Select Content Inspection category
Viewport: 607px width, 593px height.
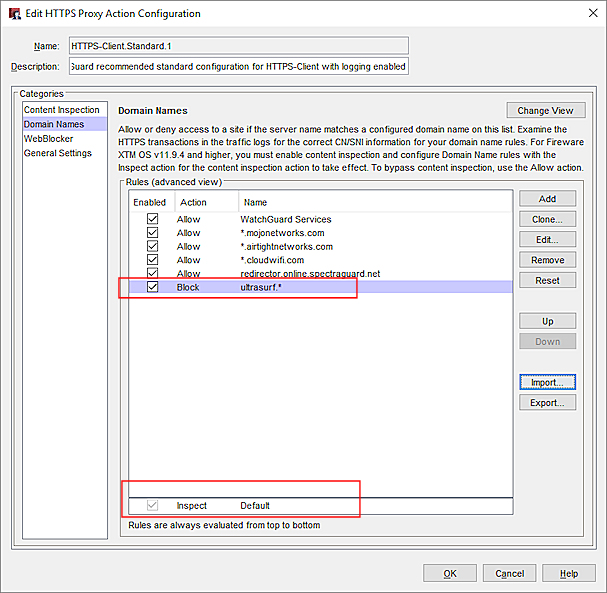62,110
